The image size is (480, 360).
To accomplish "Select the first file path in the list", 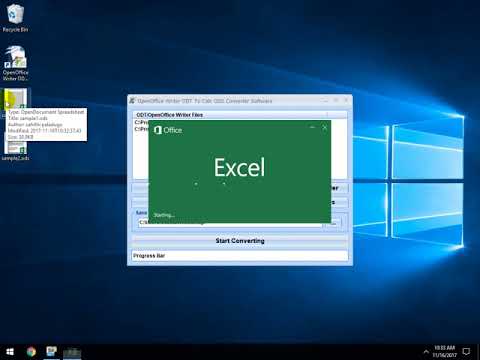I will pos(141,122).
